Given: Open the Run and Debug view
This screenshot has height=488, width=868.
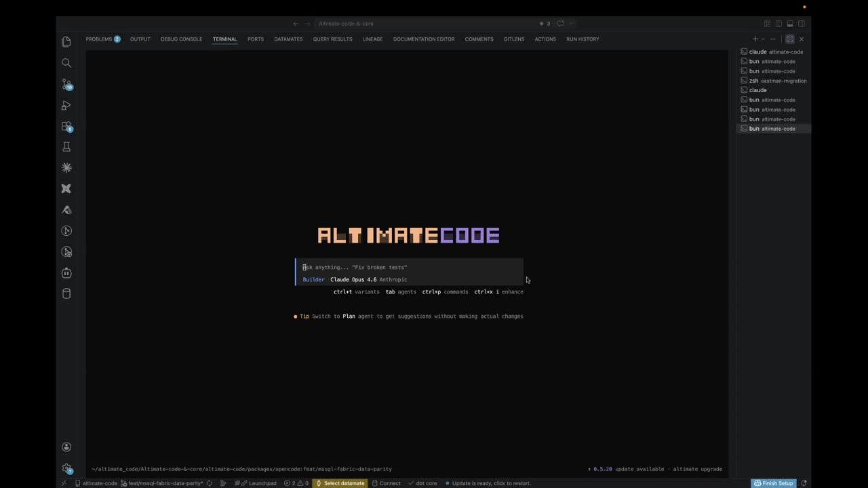Looking at the screenshot, I should pos(66,105).
